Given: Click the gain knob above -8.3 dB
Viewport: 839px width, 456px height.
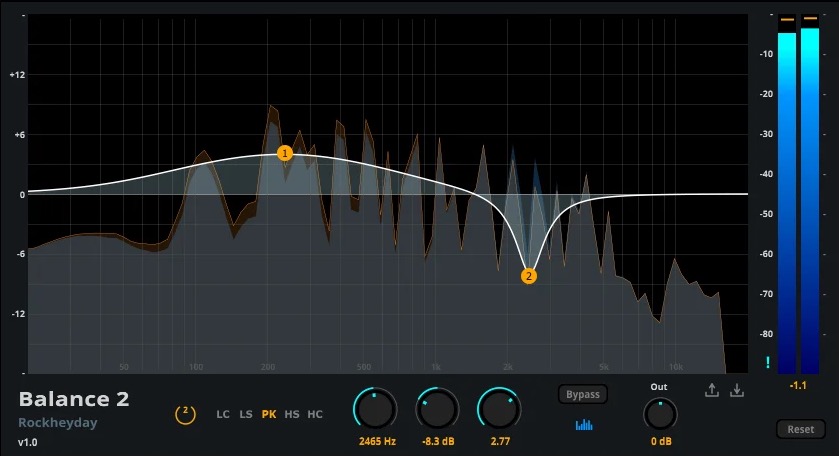Looking at the screenshot, I should click(437, 409).
